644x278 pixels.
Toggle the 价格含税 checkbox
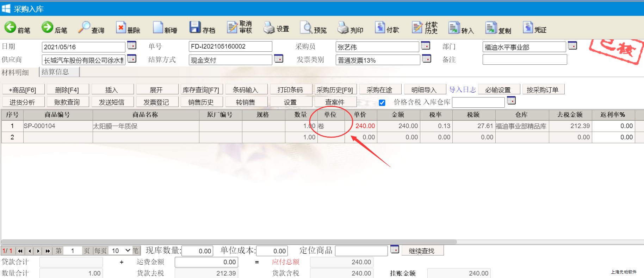382,103
